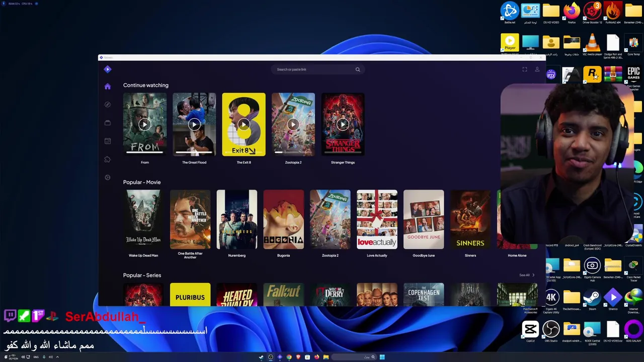644x362 pixels.
Task: Play Zootopia 2 in Continue watching
Action: (293, 124)
